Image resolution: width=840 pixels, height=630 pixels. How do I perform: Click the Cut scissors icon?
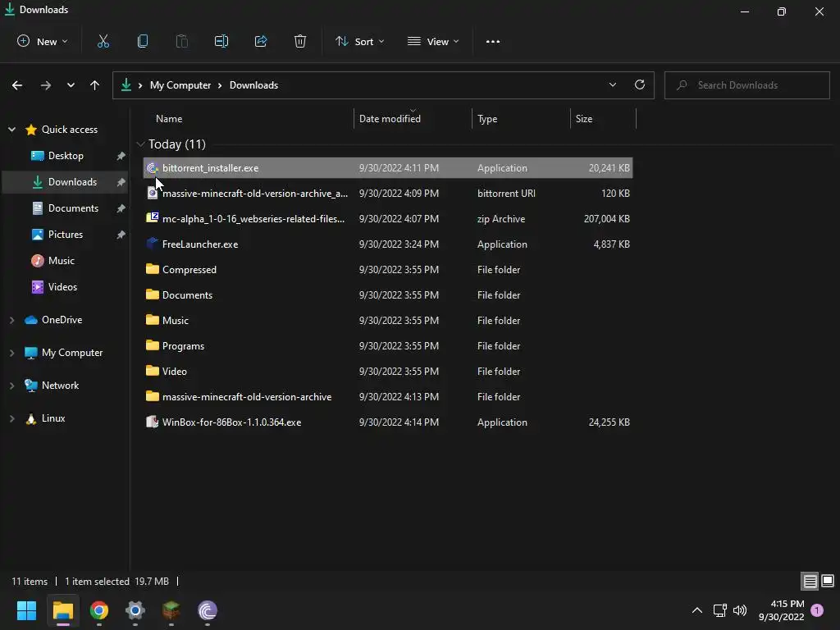[103, 41]
